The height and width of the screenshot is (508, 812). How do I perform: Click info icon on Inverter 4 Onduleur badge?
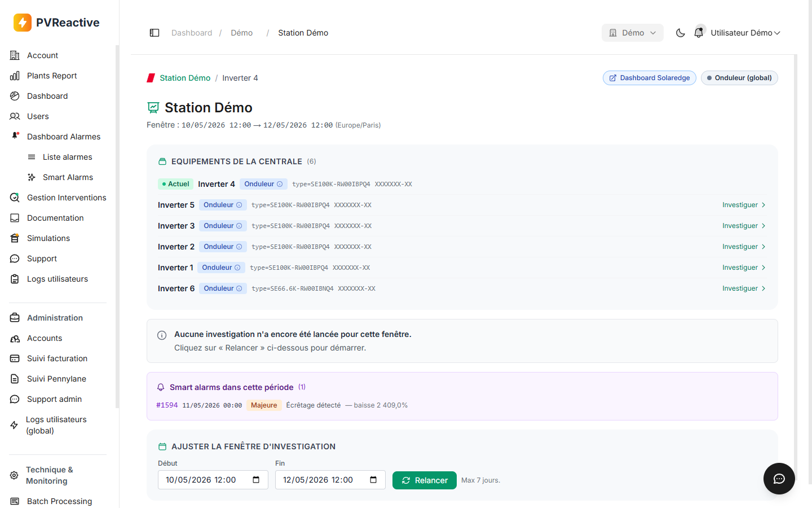[x=280, y=184]
